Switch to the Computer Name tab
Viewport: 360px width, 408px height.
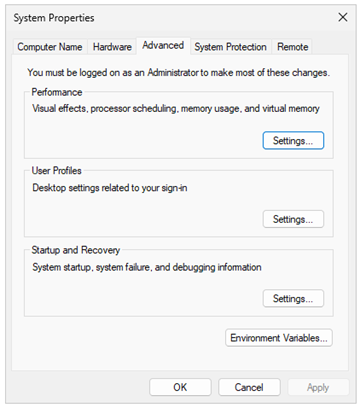[50, 47]
